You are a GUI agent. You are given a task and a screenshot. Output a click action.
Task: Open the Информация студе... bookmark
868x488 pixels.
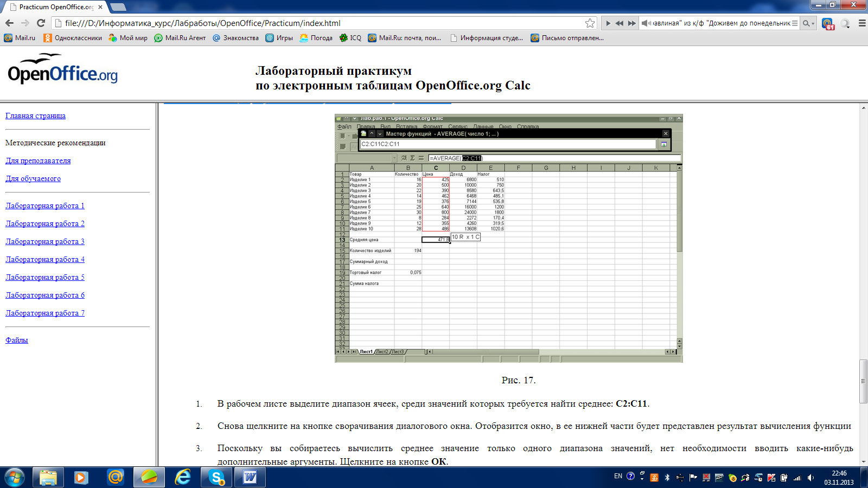pos(487,38)
